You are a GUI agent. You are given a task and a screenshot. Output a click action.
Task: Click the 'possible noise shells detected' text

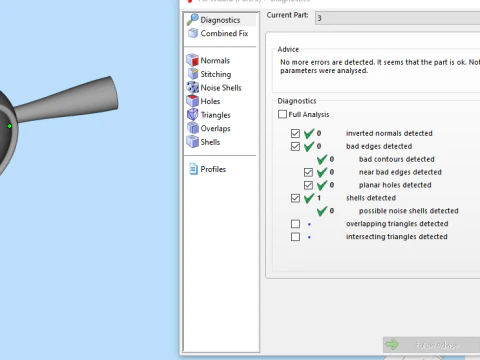(408, 211)
